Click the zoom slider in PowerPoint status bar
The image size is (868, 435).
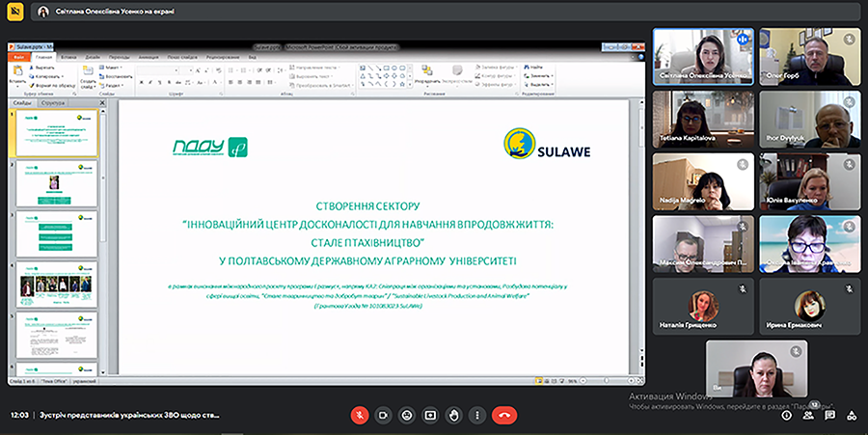pyautogui.click(x=607, y=381)
